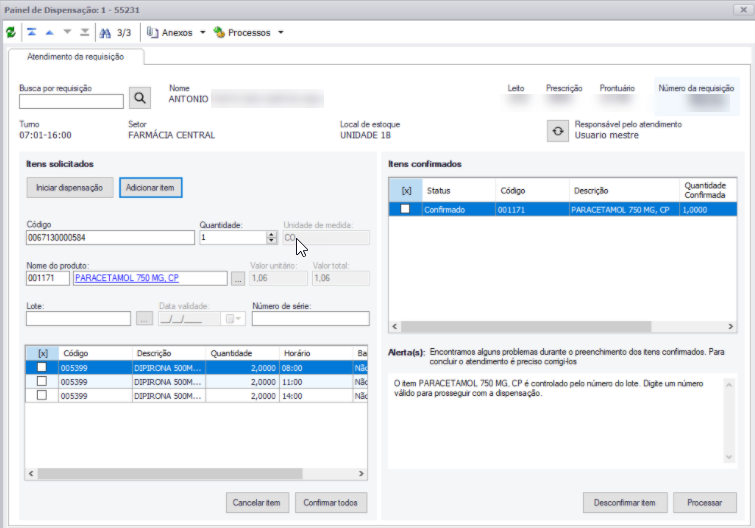Check the Confirmado PARACETAMOL row checkbox
Screen dimensions: 755x528
(x=405, y=209)
